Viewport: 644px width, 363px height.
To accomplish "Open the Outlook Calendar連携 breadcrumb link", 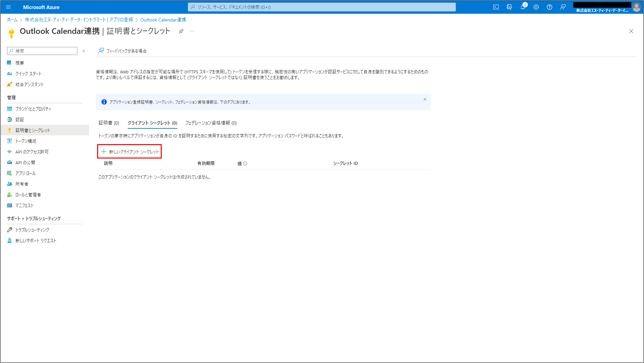I will pos(163,20).
